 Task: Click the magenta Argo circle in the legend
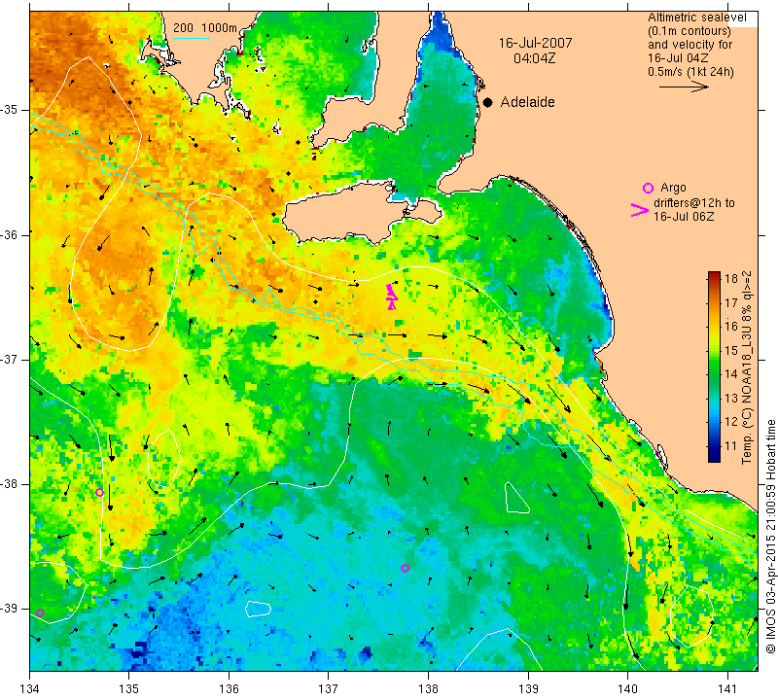648,188
